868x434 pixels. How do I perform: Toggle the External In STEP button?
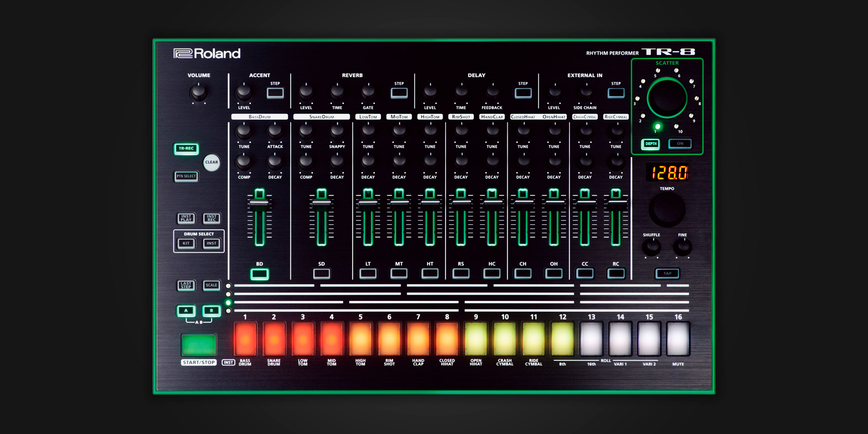616,93
